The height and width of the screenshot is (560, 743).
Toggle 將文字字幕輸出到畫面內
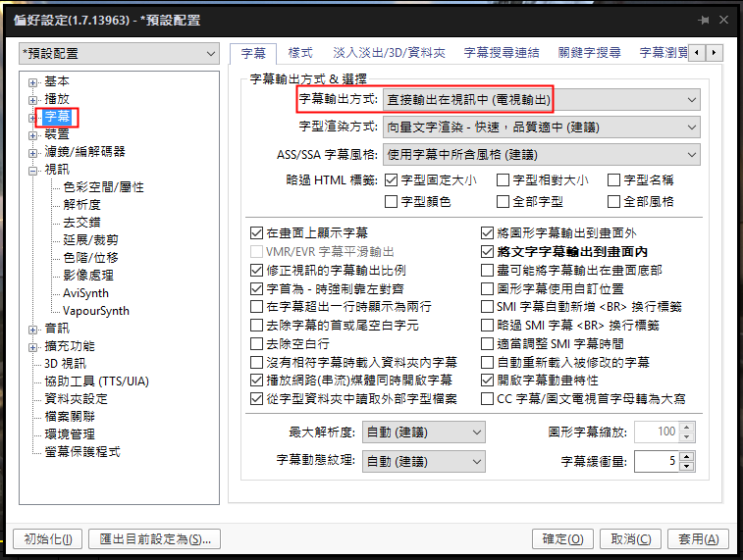[x=487, y=251]
